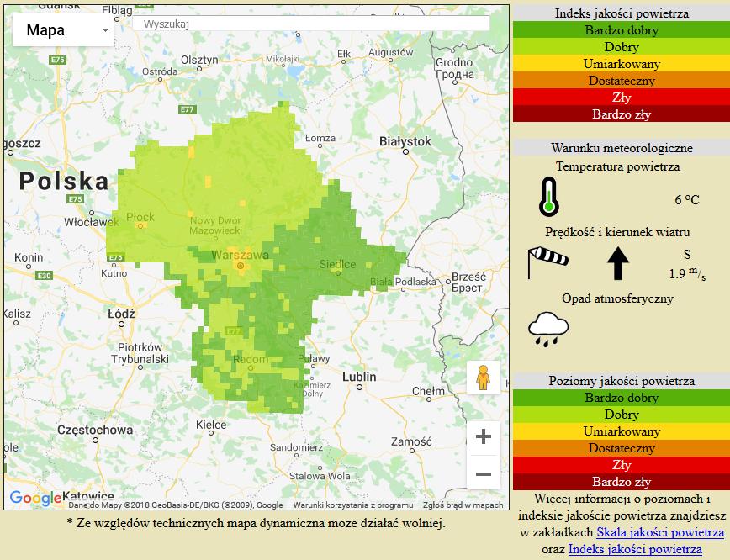Screen dimensions: 730x560
Task: Select Dobry in Poziomy jakości legend
Action: 622,415
